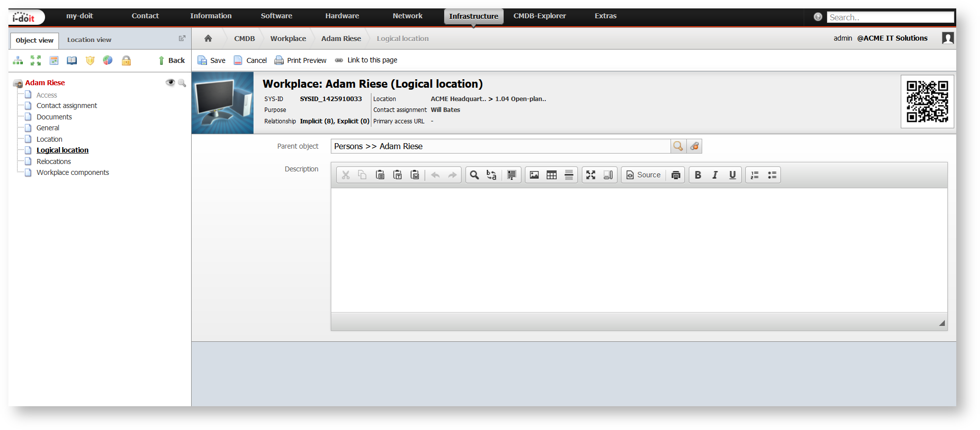Expand the Adam Riese tree root
The width and height of the screenshot is (980, 430).
pyautogui.click(x=18, y=83)
